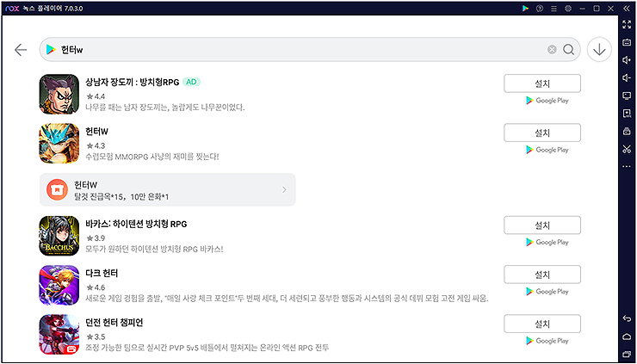Open Google Play icon in title bar
The height and width of the screenshot is (364, 637).
click(525, 8)
